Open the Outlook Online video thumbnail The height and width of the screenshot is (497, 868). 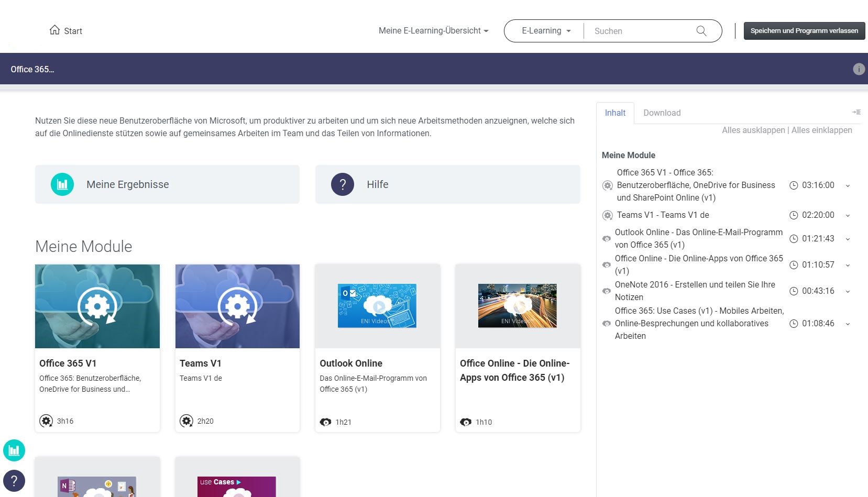377,306
